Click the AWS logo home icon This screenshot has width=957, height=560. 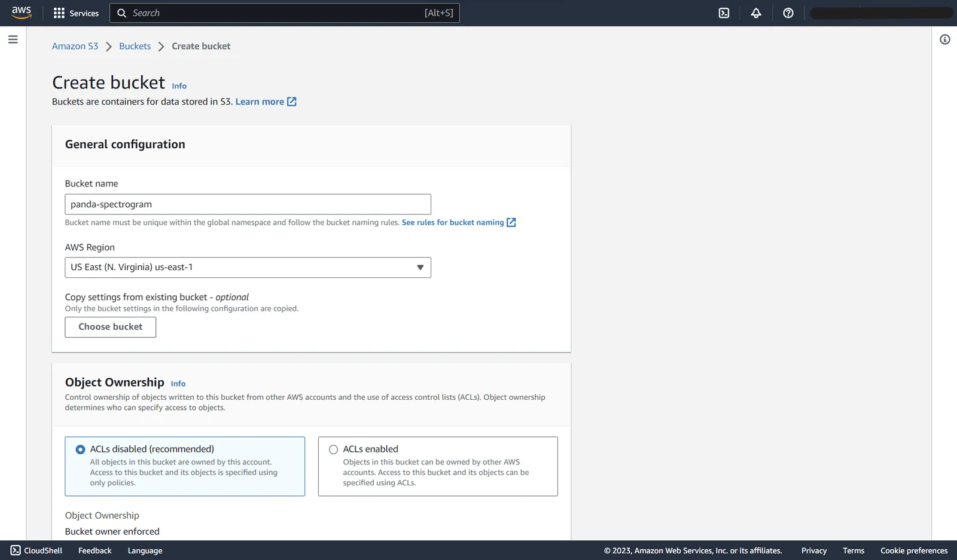(22, 13)
